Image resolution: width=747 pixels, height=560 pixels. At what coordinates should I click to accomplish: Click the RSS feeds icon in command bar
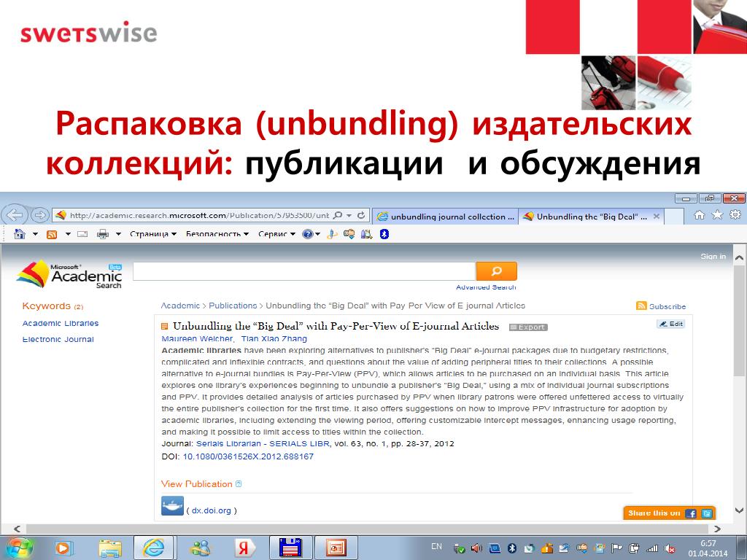(52, 234)
